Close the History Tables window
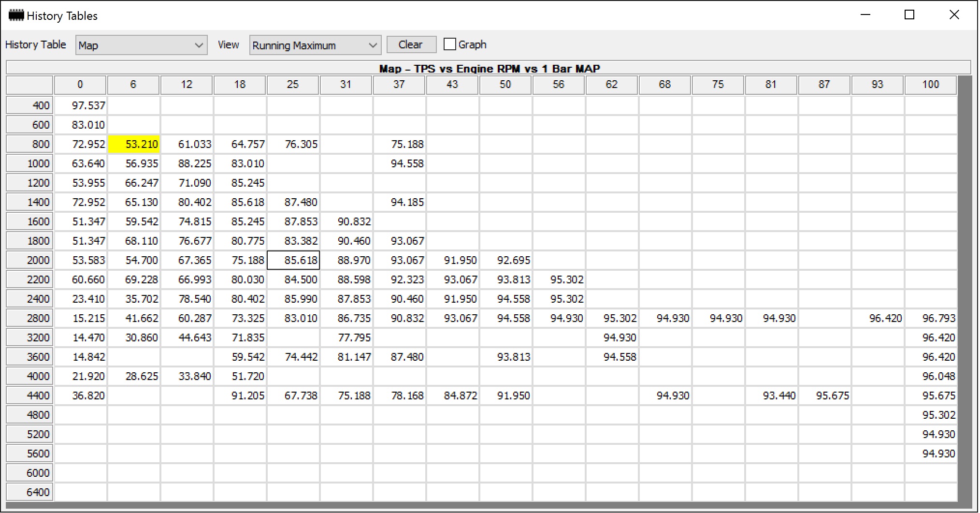This screenshot has width=980, height=513. point(954,15)
